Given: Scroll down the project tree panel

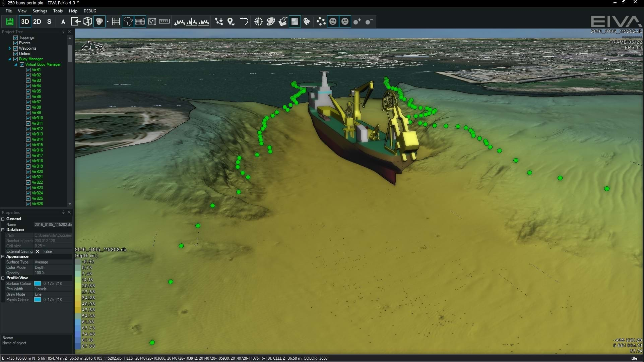Looking at the screenshot, I should [69, 205].
